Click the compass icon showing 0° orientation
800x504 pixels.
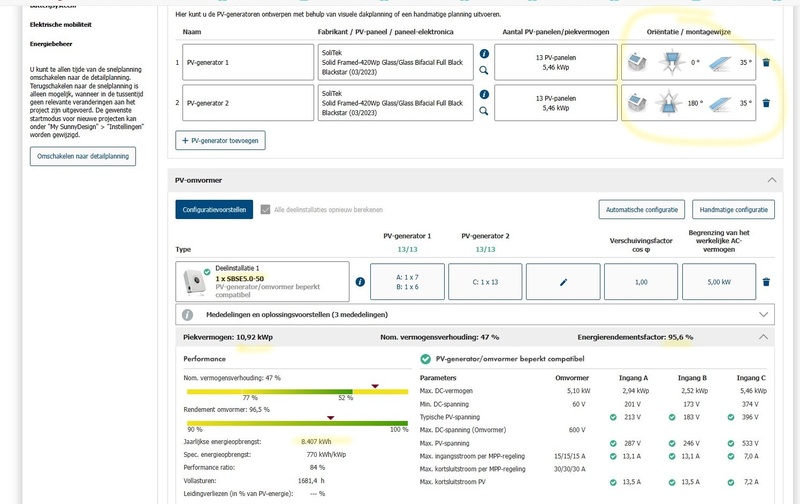(671, 62)
